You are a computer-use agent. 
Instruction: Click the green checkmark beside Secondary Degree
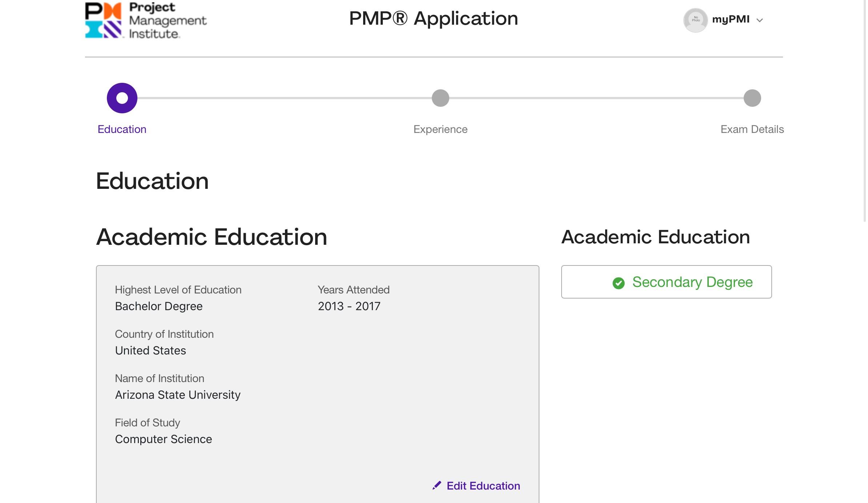[x=618, y=283]
